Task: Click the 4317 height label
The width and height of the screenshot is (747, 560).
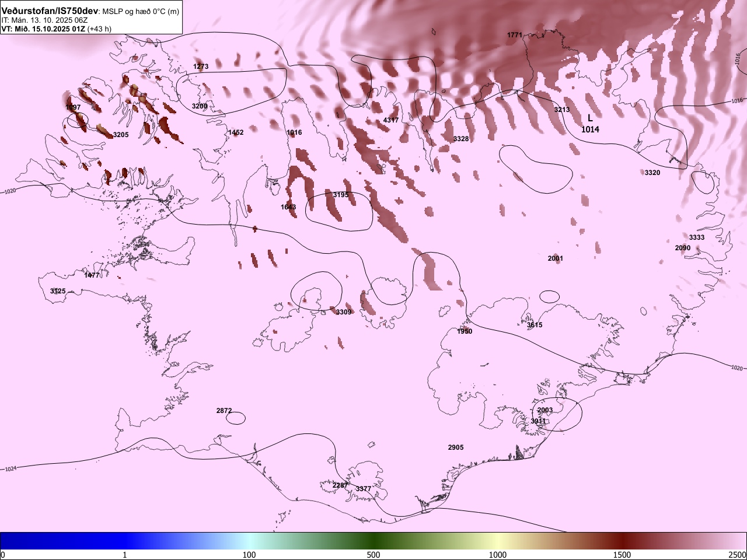Action: [x=391, y=120]
